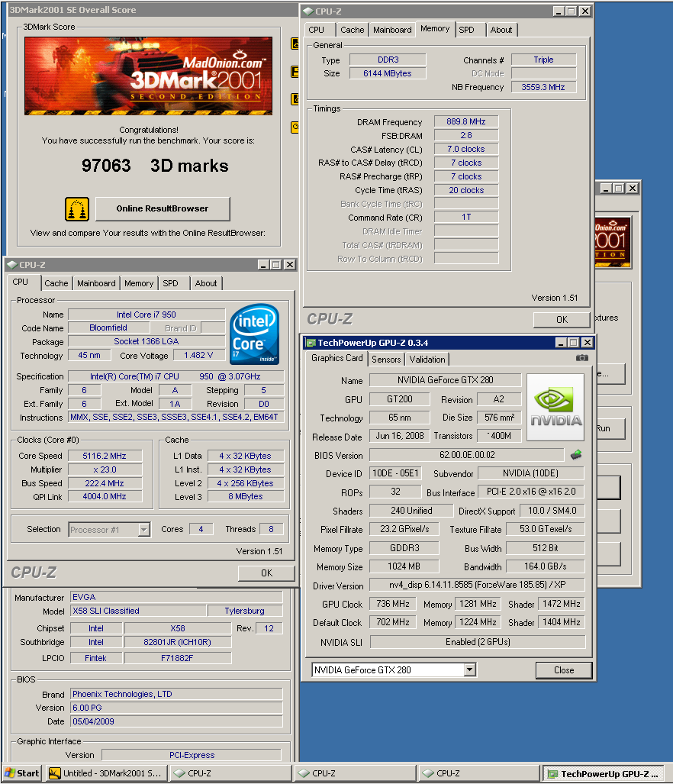Click the yellow Online ResultBrowser icon
This screenshot has width=673, height=784.
tap(77, 209)
